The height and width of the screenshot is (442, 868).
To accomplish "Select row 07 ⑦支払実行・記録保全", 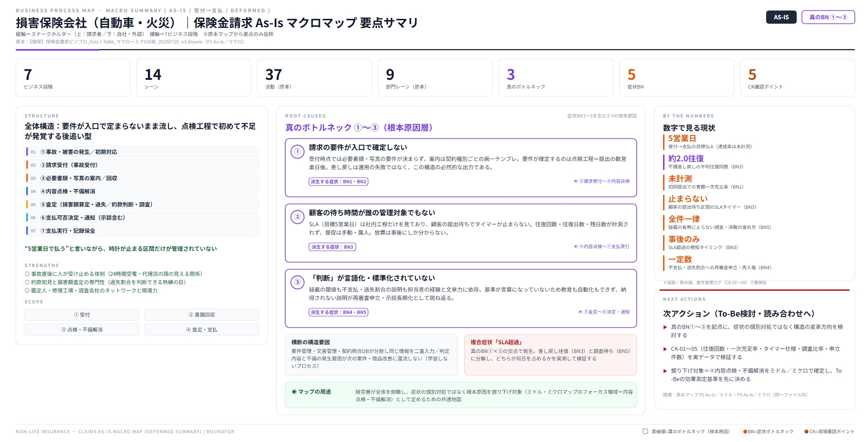I will [x=143, y=231].
